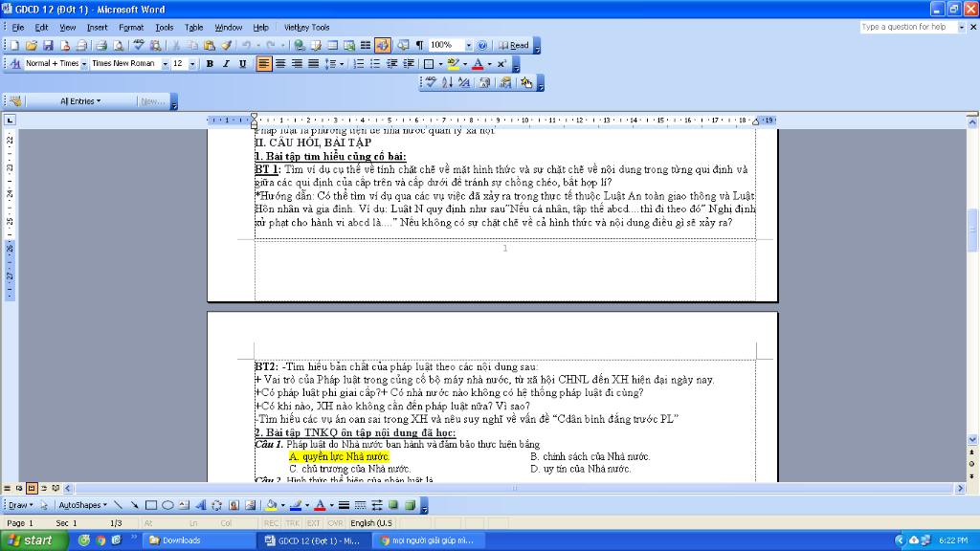This screenshot has width=980, height=551.
Task: Switch to Chrome taskbar window
Action: 429,540
